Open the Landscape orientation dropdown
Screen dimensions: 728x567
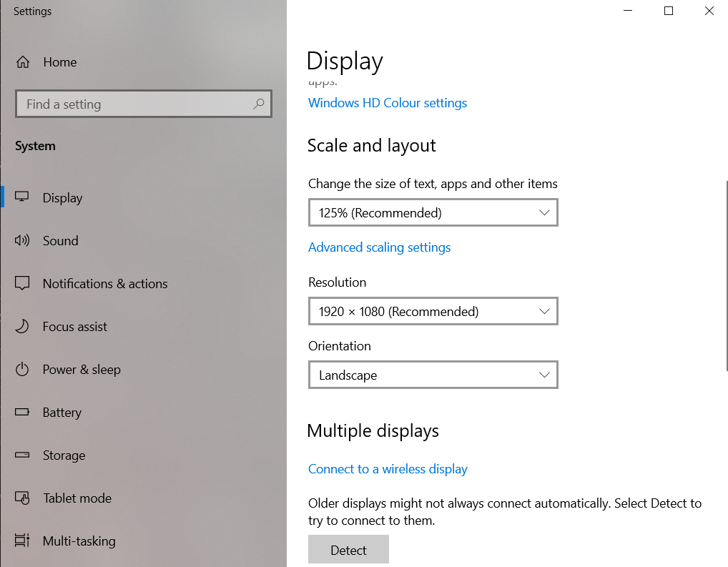(433, 375)
